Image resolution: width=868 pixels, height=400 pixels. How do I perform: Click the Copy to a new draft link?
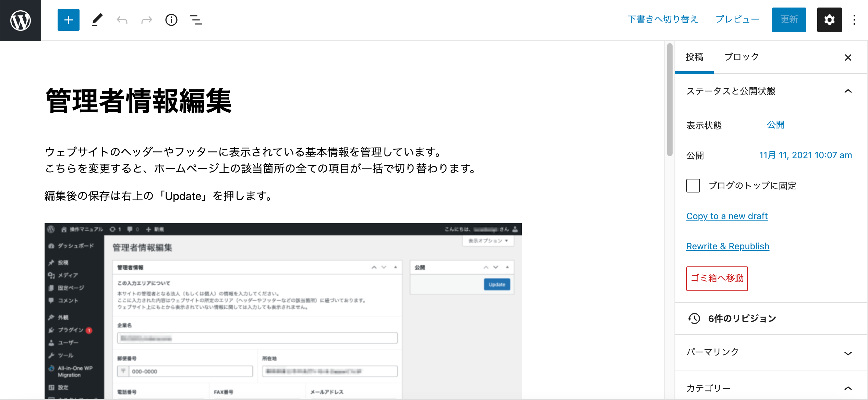click(727, 216)
